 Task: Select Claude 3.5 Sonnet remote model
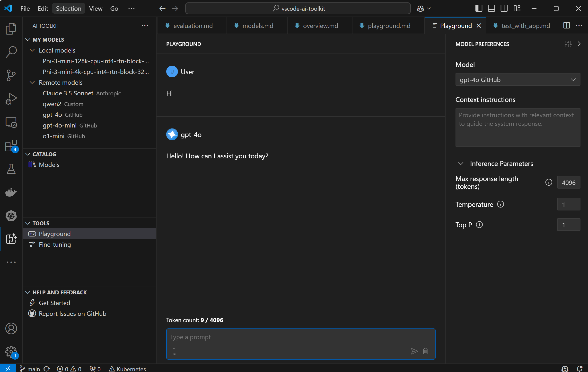[68, 93]
